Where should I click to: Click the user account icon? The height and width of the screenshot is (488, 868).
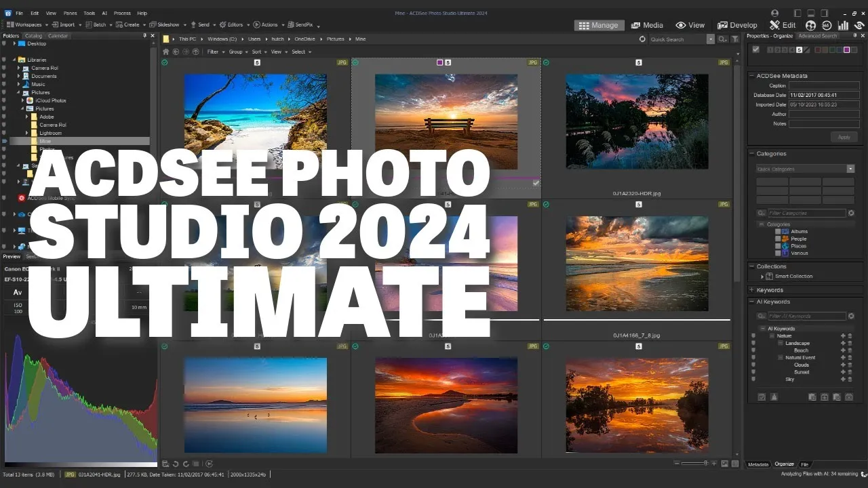(x=775, y=13)
